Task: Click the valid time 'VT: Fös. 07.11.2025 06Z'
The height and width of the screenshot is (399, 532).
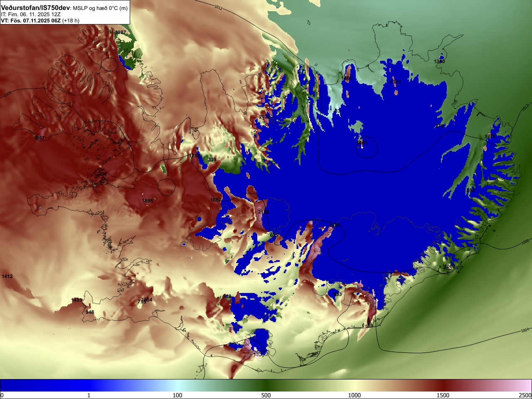Action: (x=31, y=20)
